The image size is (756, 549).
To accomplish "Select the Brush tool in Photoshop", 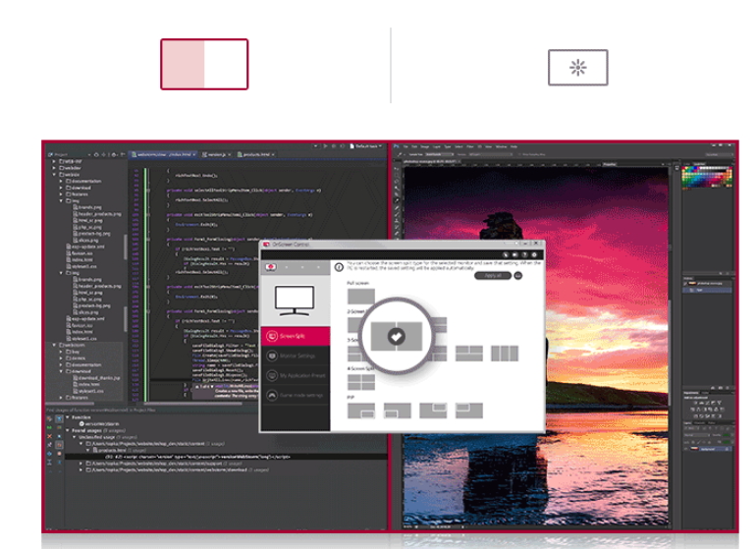I will (x=397, y=214).
